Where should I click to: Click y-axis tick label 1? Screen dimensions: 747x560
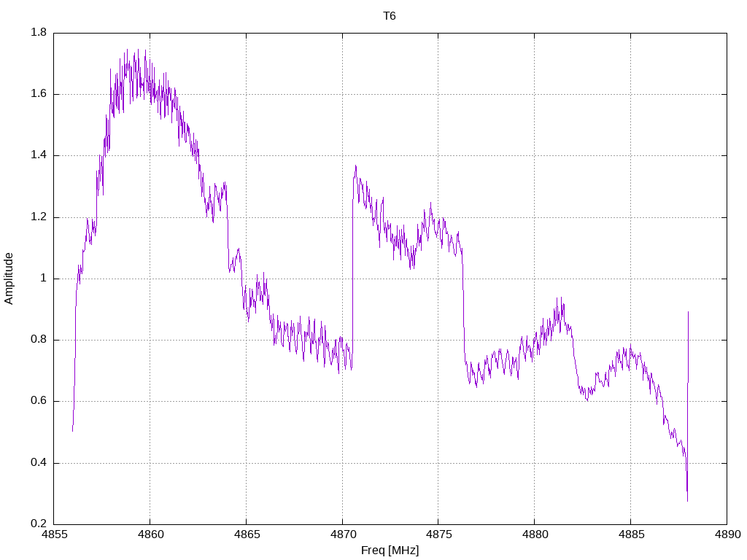pyautogui.click(x=43, y=279)
